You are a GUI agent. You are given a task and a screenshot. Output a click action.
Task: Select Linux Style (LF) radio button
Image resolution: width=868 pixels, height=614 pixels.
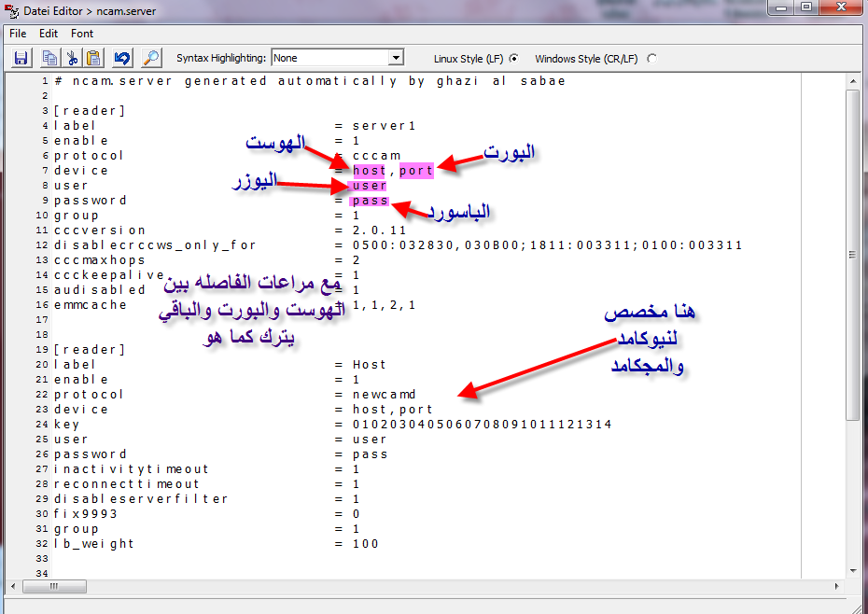pyautogui.click(x=513, y=58)
